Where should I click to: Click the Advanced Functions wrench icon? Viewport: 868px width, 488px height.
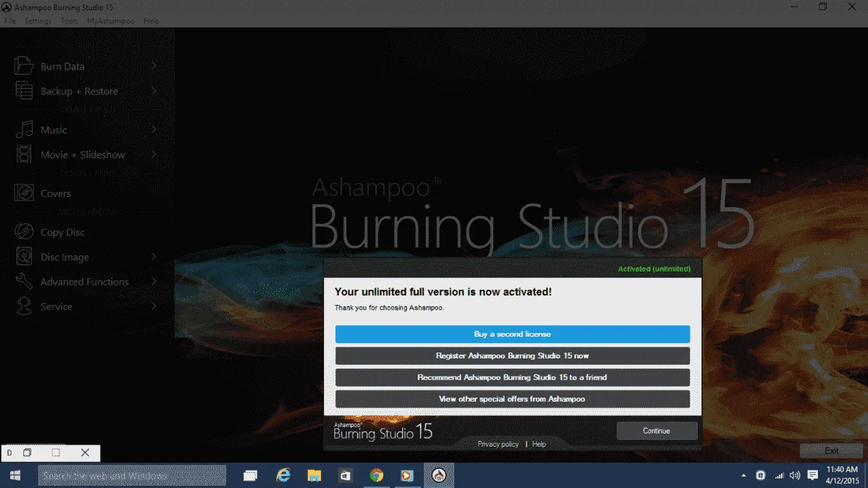pyautogui.click(x=24, y=281)
